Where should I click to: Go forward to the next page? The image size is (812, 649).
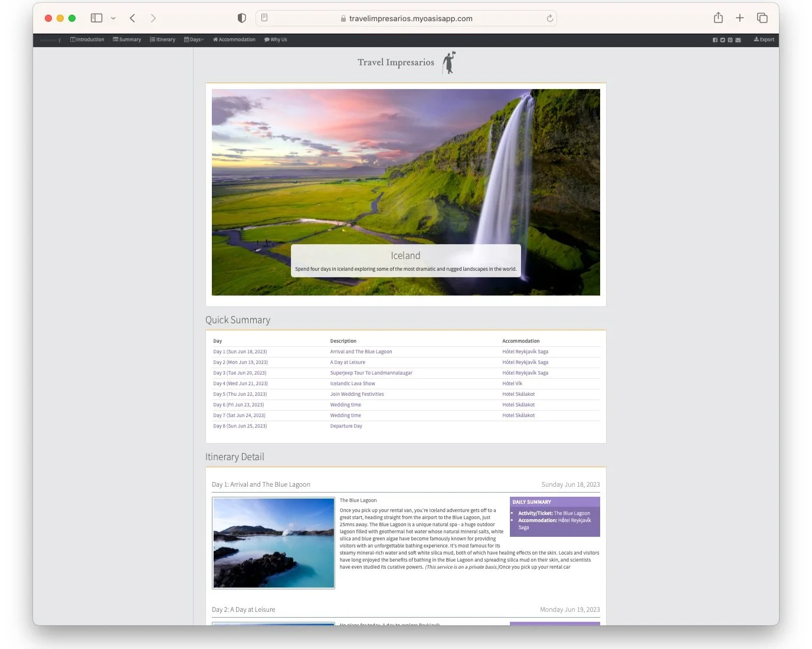point(153,18)
